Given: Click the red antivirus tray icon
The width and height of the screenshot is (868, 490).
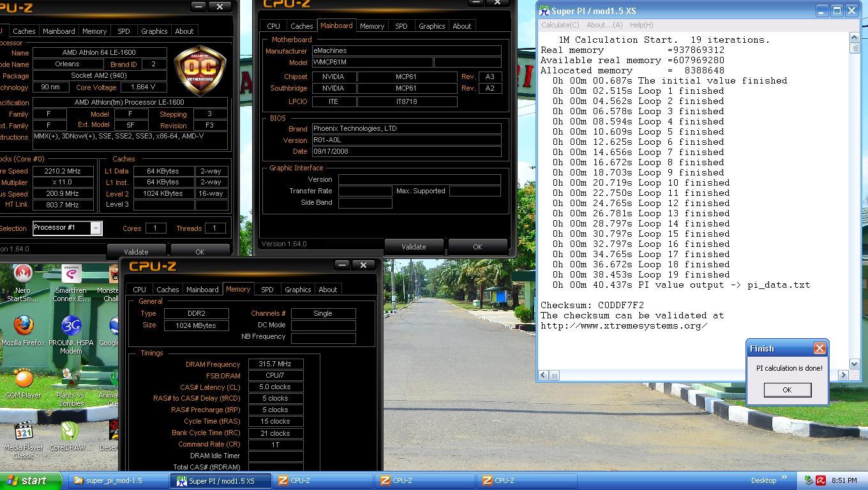Looking at the screenshot, I should [821, 480].
